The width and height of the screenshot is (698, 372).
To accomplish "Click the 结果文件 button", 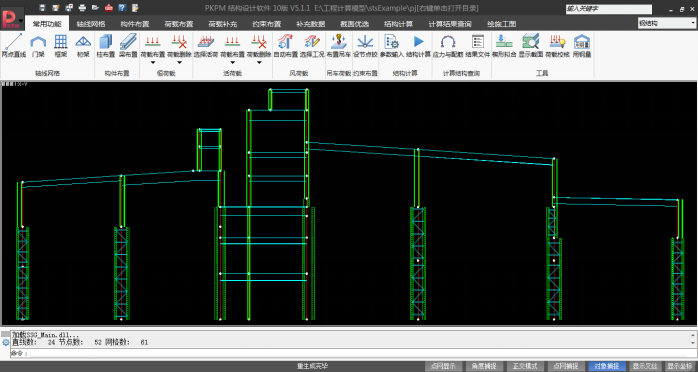I will (478, 46).
